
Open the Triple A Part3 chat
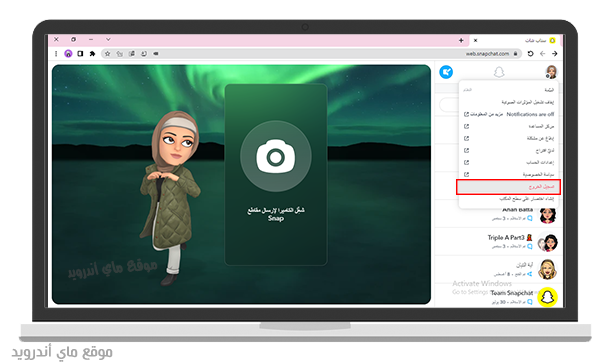pyautogui.click(x=498, y=242)
